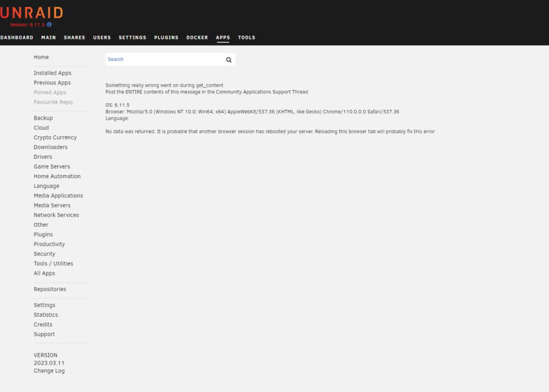Image resolution: width=549 pixels, height=392 pixels.
Task: Open the Tools tab
Action: click(247, 37)
